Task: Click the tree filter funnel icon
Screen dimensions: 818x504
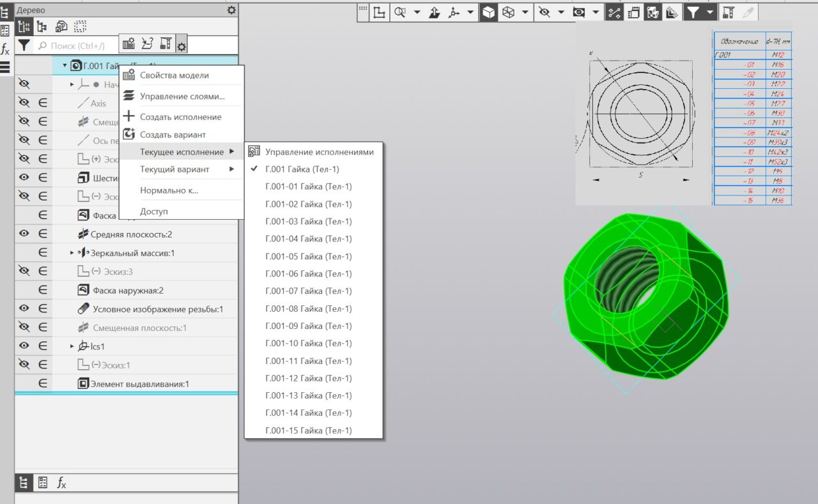Action: tap(24, 46)
